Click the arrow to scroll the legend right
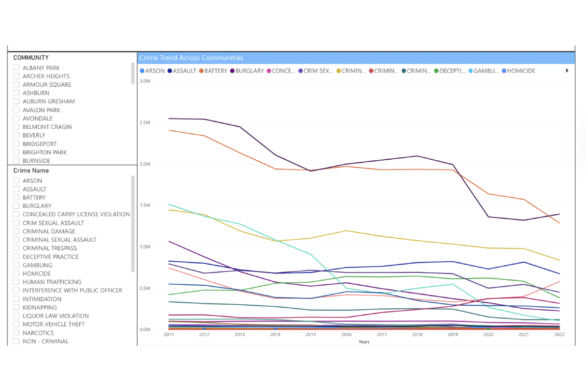This screenshot has width=588, height=392. [567, 71]
